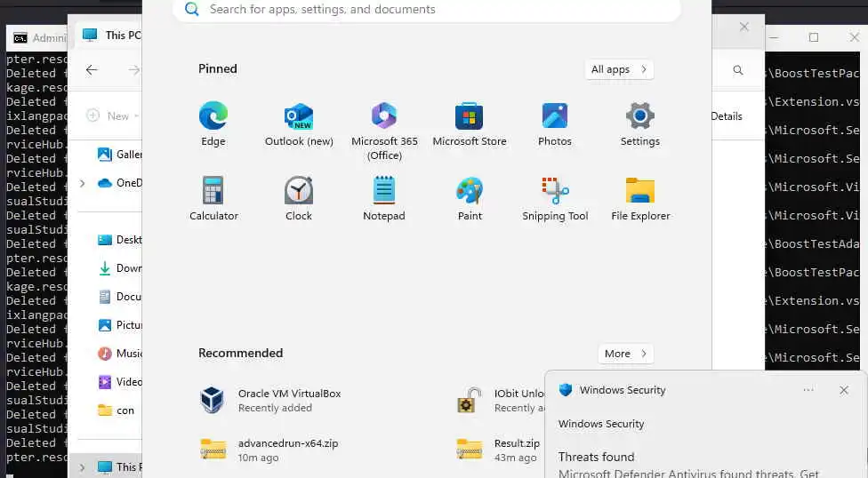Open notification options three-dot menu
868x478 pixels.
coord(808,390)
